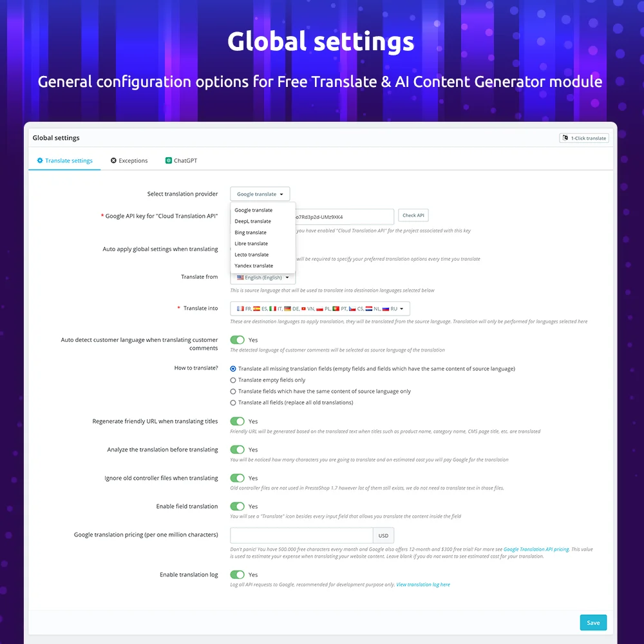The height and width of the screenshot is (644, 644).
Task: Click the Russian flag in Translate into list
Action: [385, 308]
